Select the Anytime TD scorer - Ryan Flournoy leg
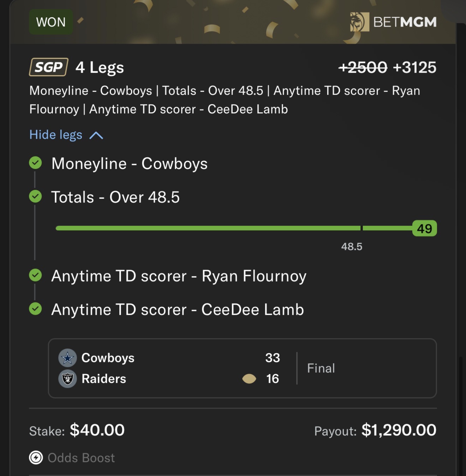Viewport: 466px width, 476px height. point(179,276)
